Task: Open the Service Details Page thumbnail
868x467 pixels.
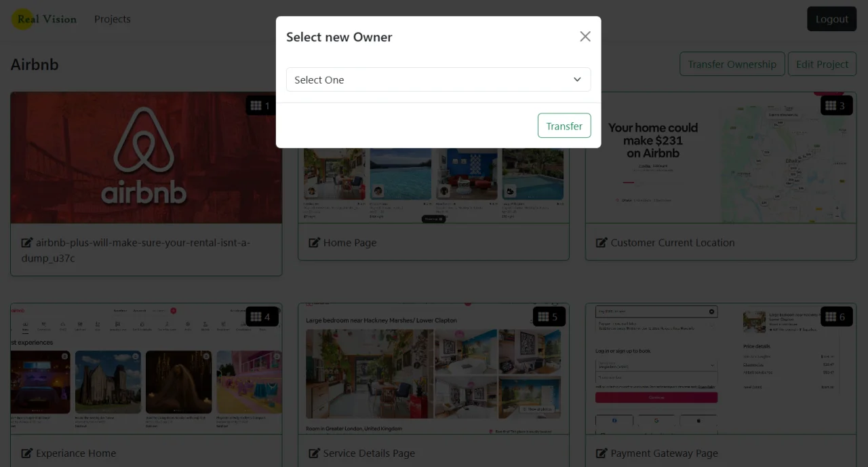Action: (433, 369)
